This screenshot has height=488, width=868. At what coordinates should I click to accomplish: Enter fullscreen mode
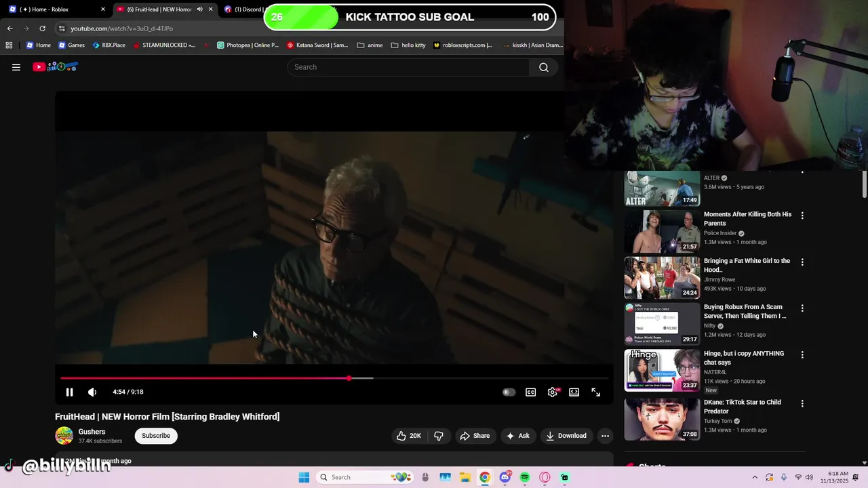coord(596,392)
